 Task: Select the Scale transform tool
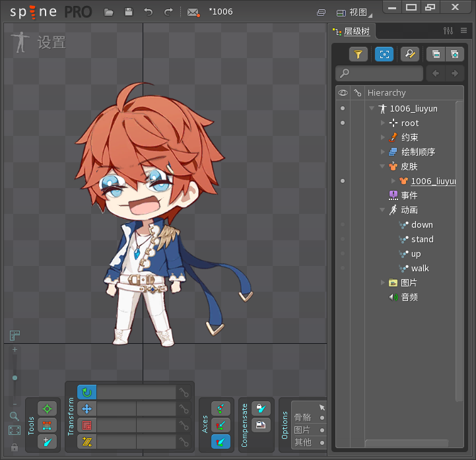[87, 426]
